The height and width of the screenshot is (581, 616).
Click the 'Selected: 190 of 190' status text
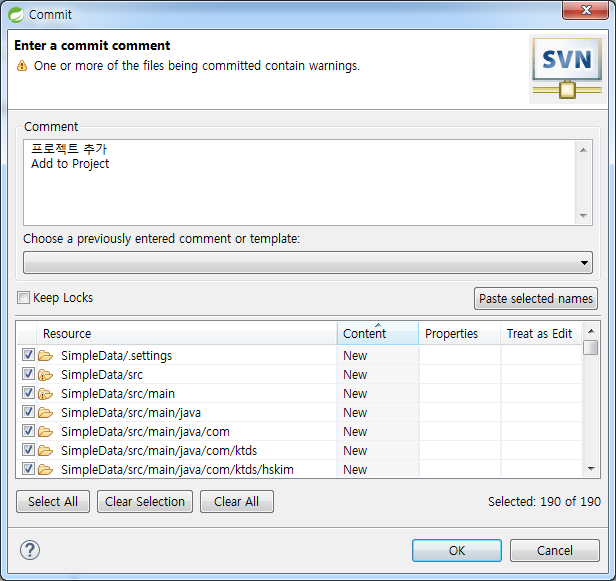tap(544, 502)
